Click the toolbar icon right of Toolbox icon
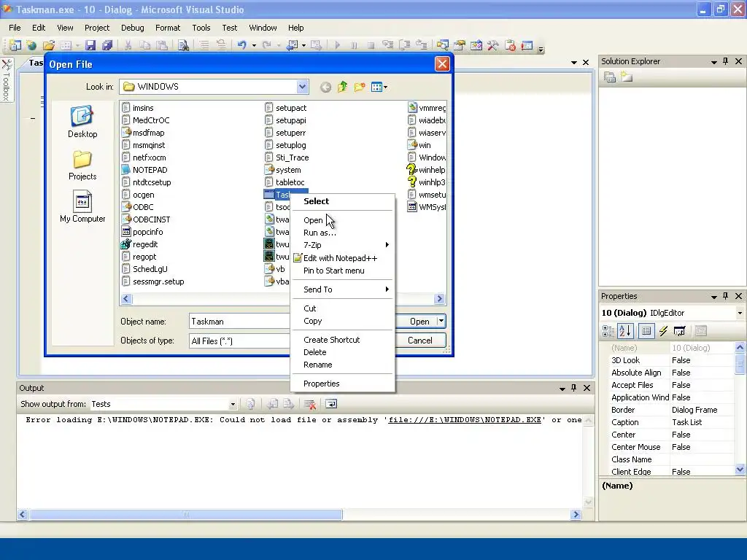The width and height of the screenshot is (747, 560). (510, 45)
